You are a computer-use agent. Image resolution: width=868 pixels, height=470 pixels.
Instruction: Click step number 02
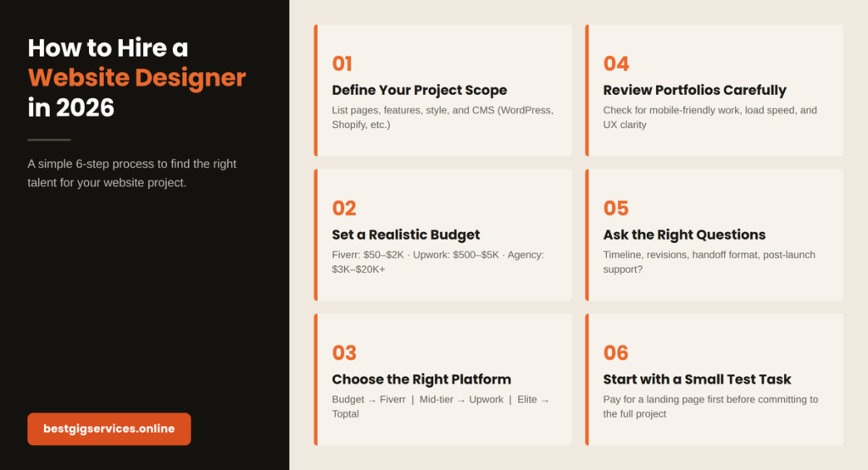pyautogui.click(x=344, y=208)
